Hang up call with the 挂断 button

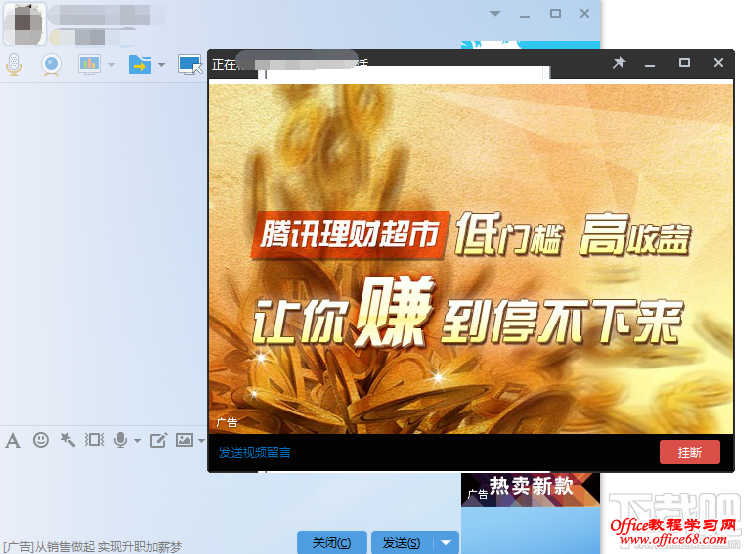click(x=690, y=452)
